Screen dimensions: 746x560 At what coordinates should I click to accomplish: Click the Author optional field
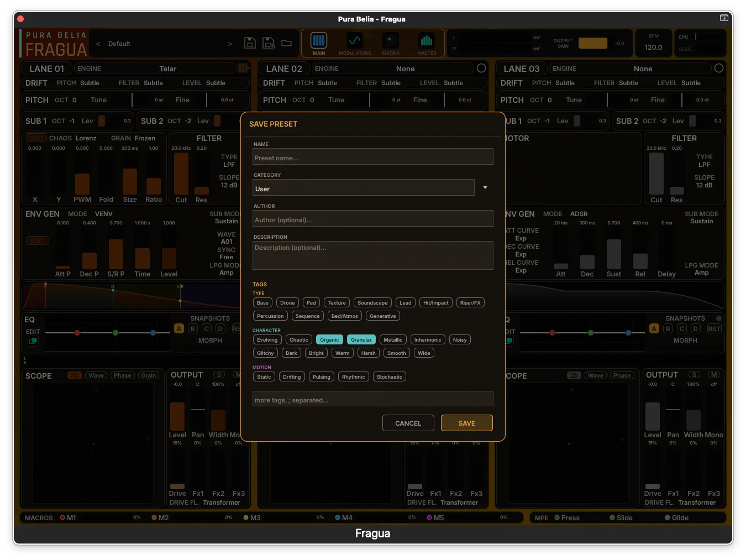[x=373, y=219]
